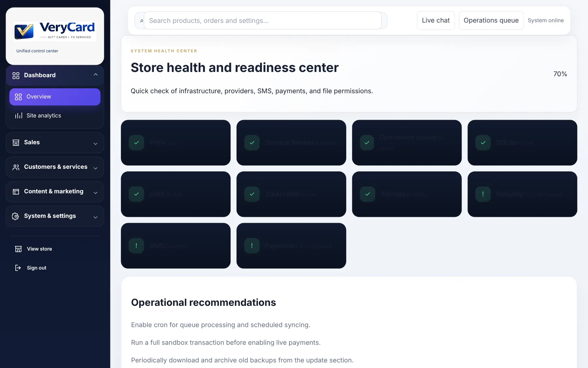The image size is (588, 368).
Task: Click the Site analytics bar chart icon
Action: click(19, 115)
